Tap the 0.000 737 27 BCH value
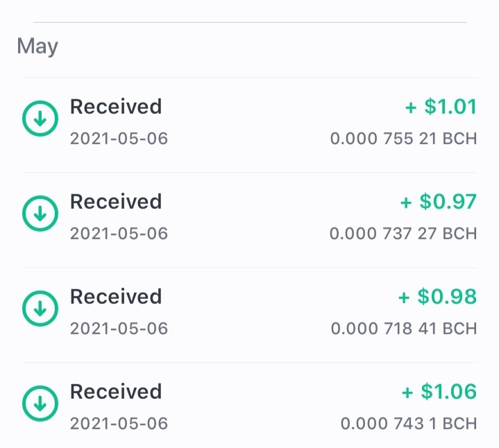 point(403,234)
